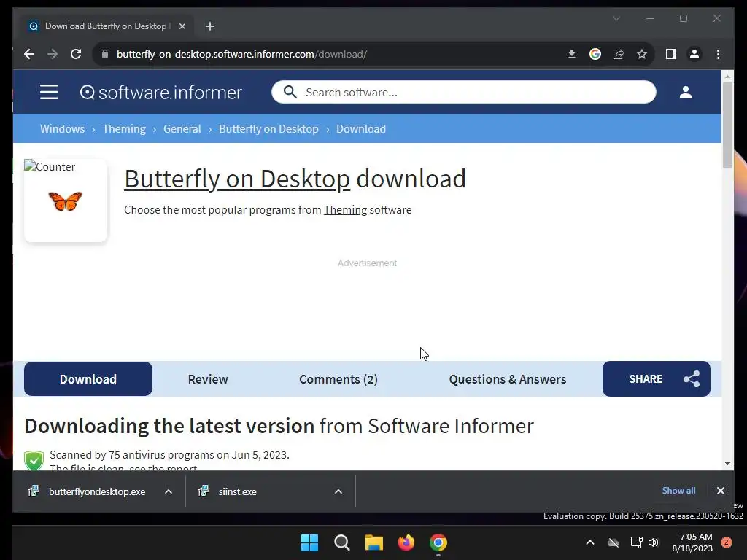Show hidden system tray icons

589,542
